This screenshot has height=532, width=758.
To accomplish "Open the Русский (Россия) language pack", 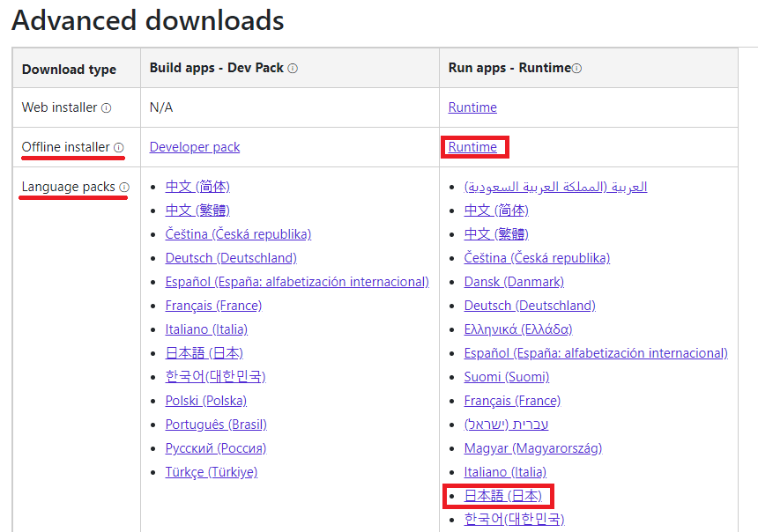I will (x=216, y=448).
